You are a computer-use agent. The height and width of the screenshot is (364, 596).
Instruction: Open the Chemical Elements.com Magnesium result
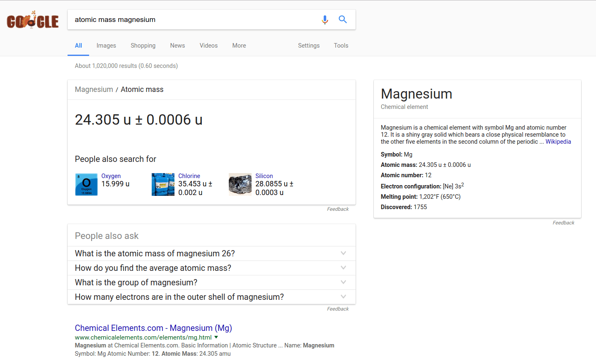coord(153,328)
